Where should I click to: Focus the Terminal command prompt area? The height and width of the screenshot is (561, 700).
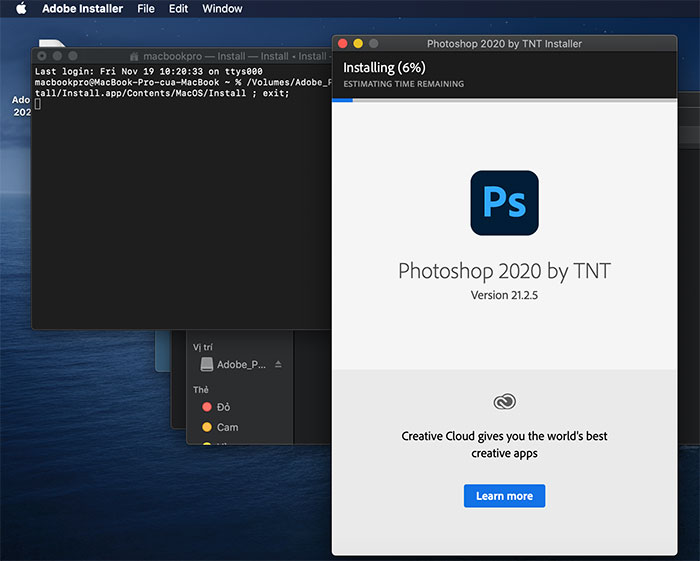(x=180, y=200)
